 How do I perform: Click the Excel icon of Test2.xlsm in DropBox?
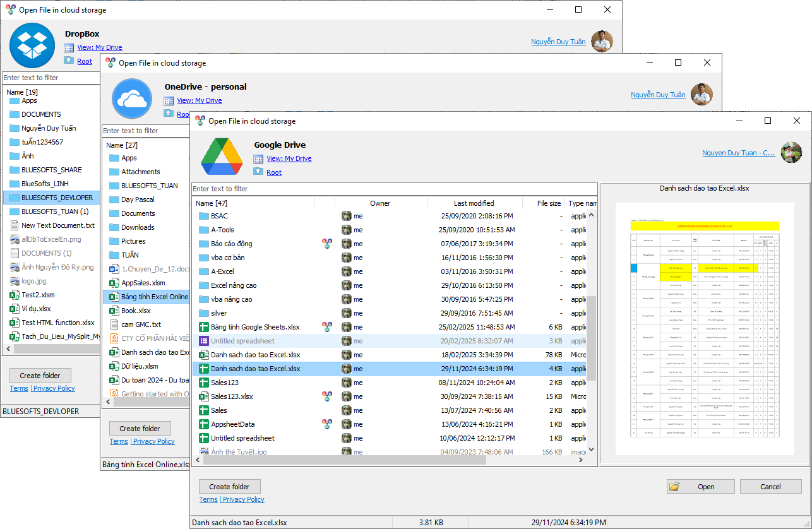pos(15,295)
